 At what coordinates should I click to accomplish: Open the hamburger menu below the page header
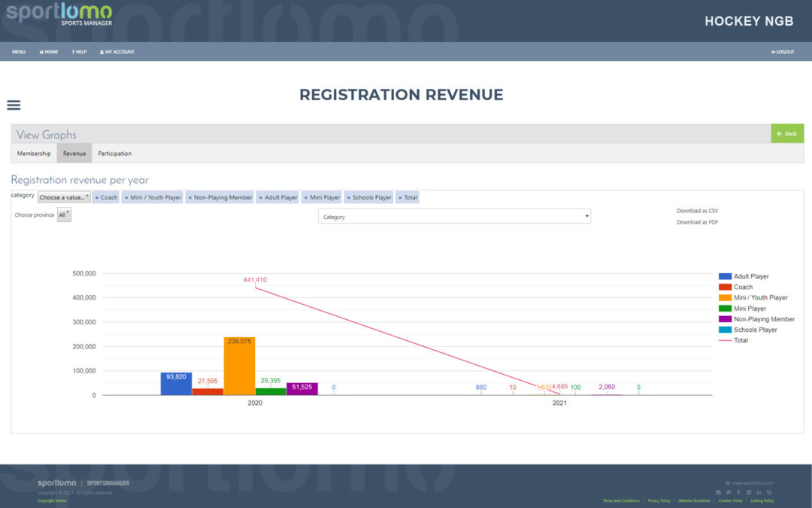point(14,105)
